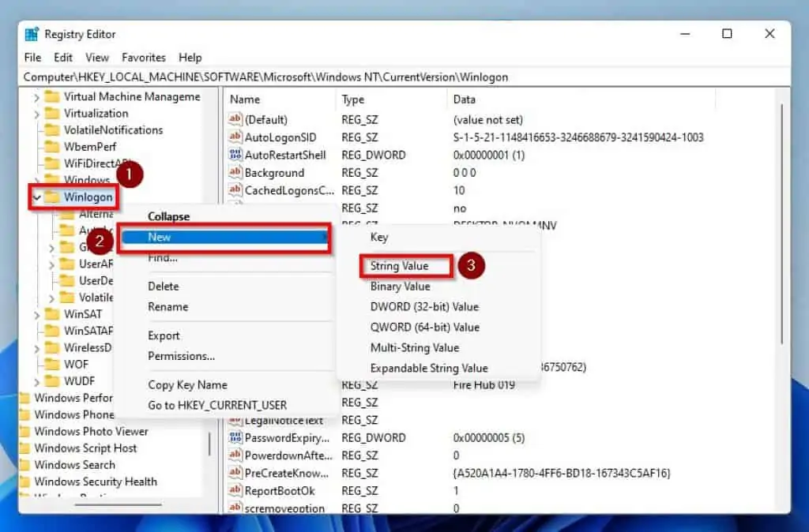Click the AutoRestartShell DWORD value icon
The width and height of the screenshot is (809, 532).
(235, 155)
